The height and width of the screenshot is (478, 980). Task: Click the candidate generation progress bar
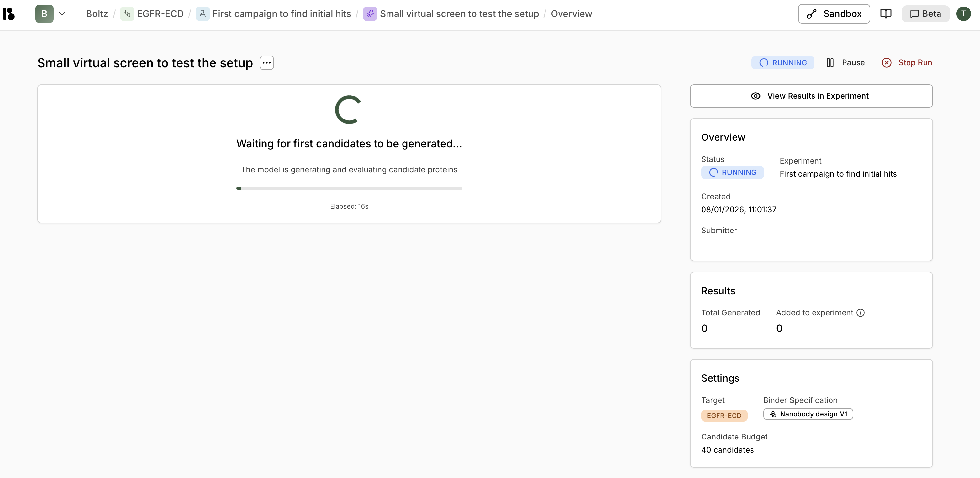pyautogui.click(x=349, y=188)
